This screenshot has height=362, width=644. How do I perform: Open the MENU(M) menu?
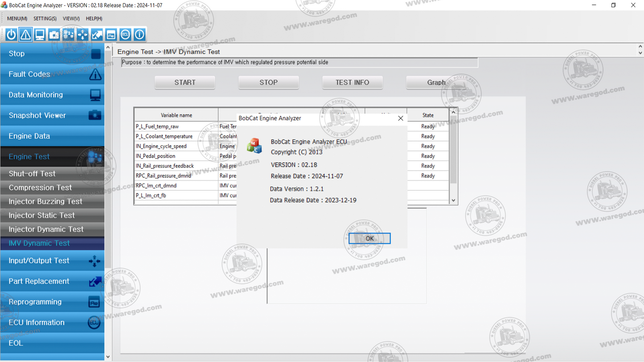(x=16, y=18)
